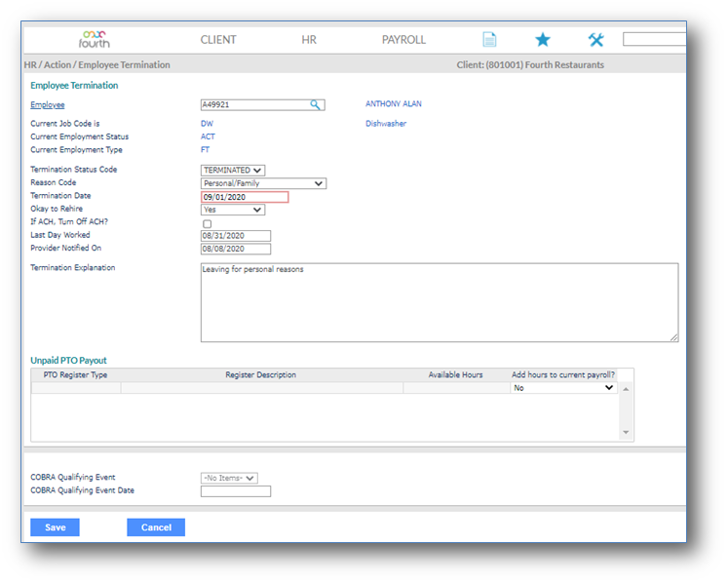Image resolution: width=728 pixels, height=584 pixels.
Task: Click the Dishwasher job title text
Action: (x=386, y=123)
